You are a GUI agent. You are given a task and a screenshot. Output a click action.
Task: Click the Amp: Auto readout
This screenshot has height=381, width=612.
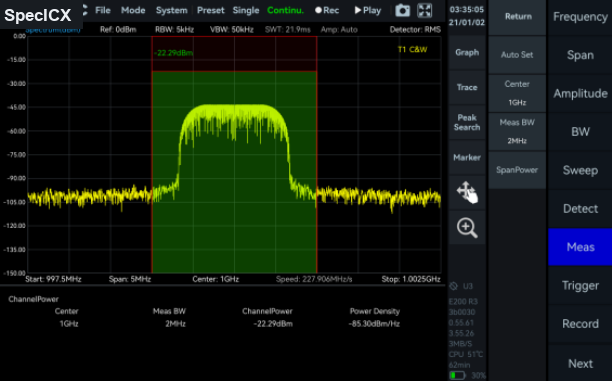(x=339, y=30)
